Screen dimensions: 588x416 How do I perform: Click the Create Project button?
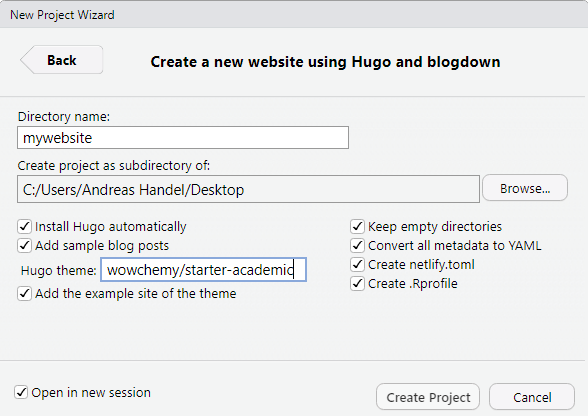click(428, 397)
